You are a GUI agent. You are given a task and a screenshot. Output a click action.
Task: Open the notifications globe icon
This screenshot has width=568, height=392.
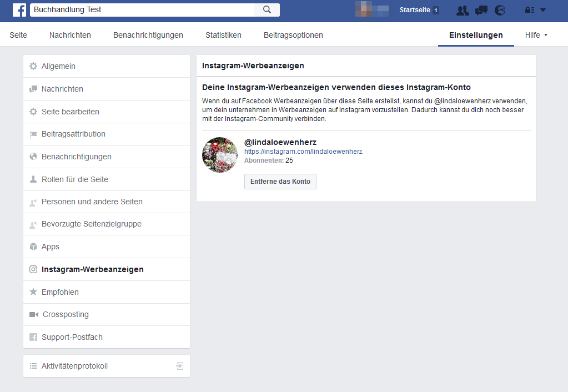pyautogui.click(x=500, y=10)
